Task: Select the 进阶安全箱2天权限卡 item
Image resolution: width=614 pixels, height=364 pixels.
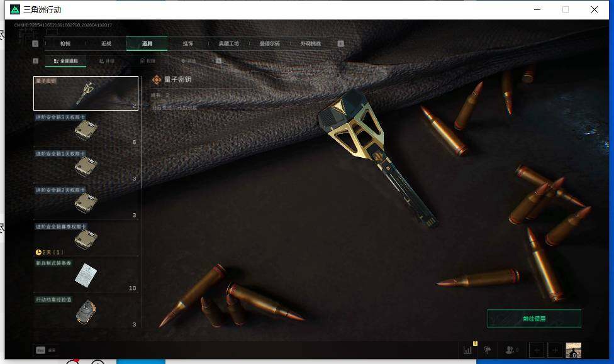Action: [x=86, y=202]
